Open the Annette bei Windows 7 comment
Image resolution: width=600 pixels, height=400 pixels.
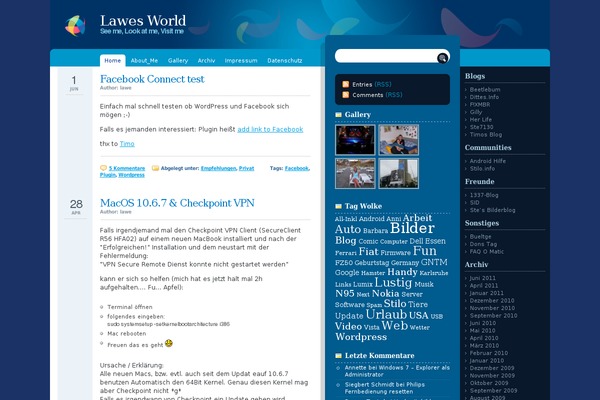397,371
